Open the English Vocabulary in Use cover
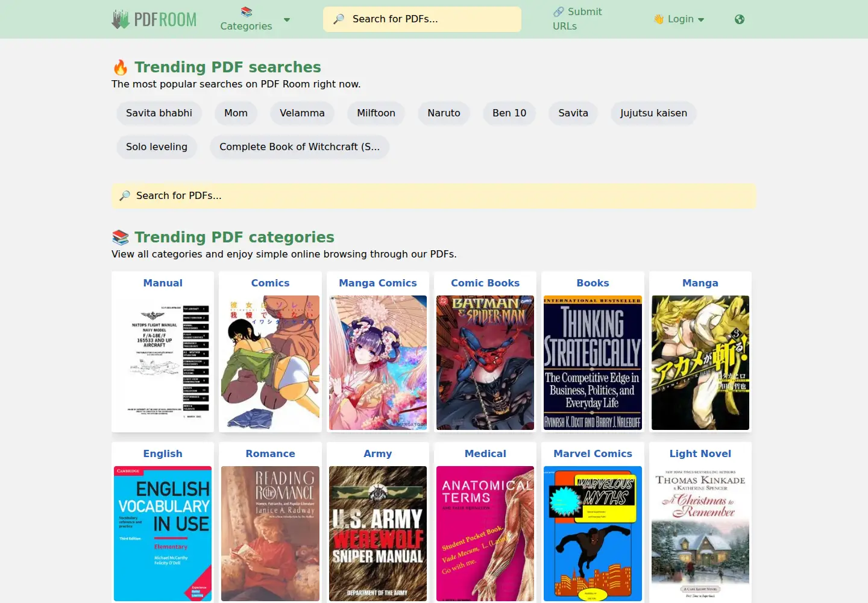 (163, 534)
